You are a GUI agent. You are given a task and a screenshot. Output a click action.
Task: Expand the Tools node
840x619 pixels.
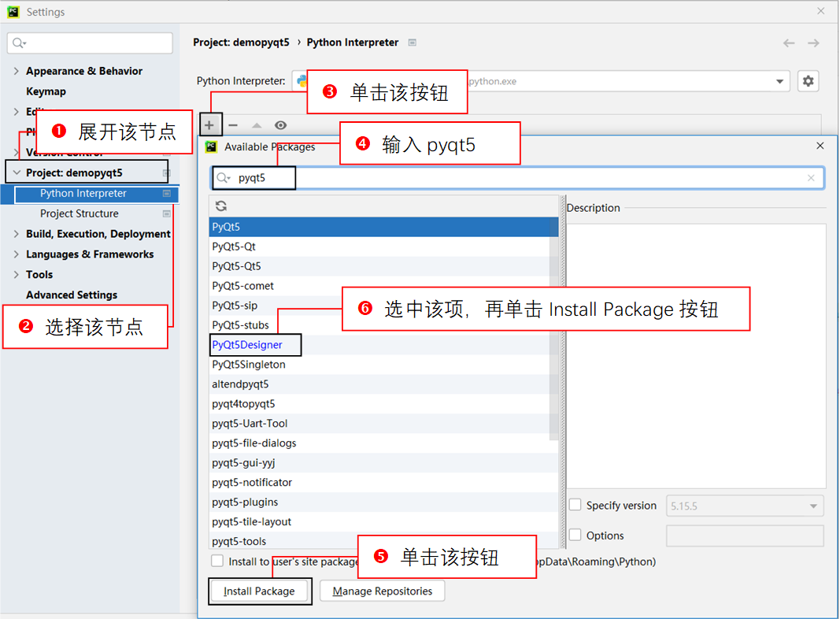tap(16, 274)
